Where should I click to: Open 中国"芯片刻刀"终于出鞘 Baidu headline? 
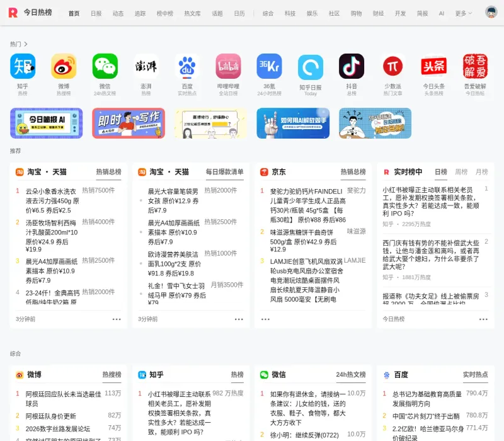click(x=426, y=416)
